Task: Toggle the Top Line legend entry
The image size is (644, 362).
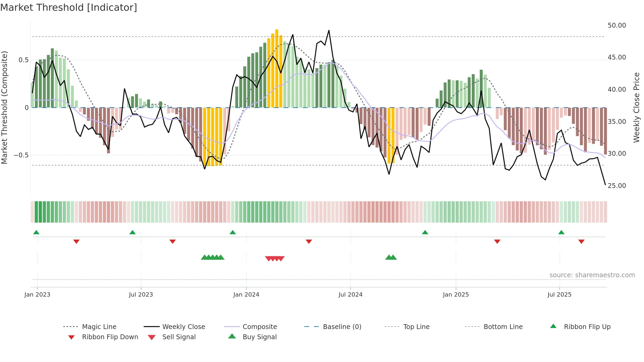Action: click(407, 327)
